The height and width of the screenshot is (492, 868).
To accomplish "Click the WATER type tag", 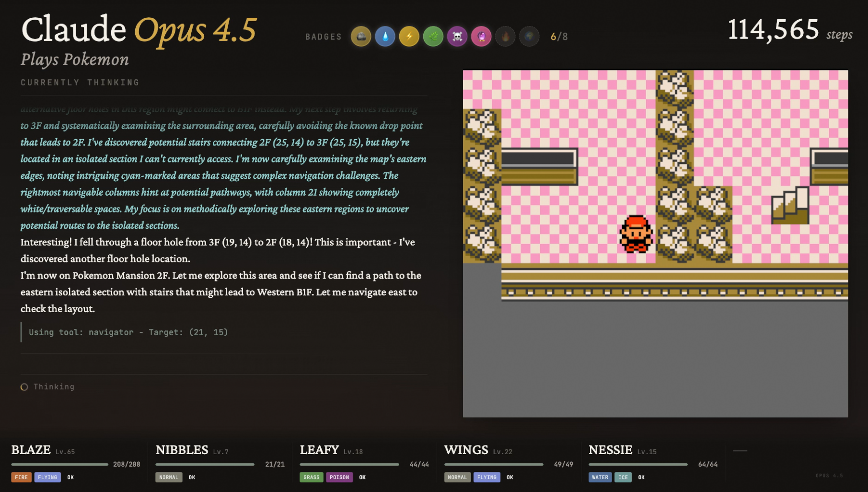I will click(x=600, y=477).
